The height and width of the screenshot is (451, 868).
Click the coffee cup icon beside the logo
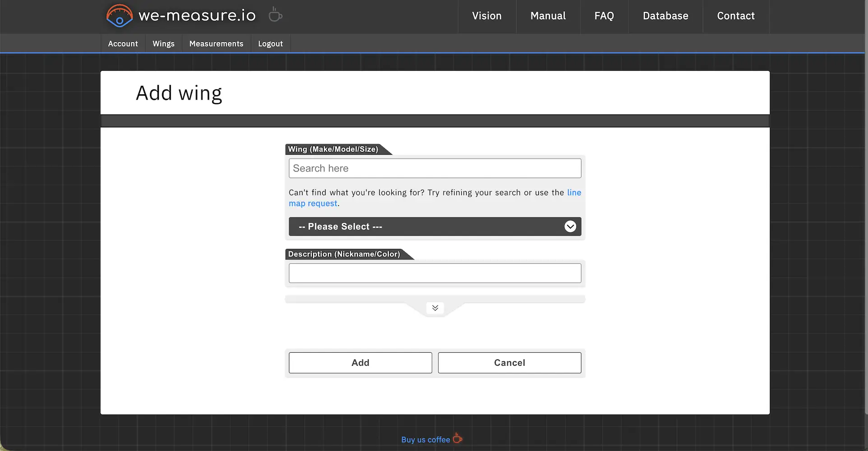pyautogui.click(x=275, y=15)
